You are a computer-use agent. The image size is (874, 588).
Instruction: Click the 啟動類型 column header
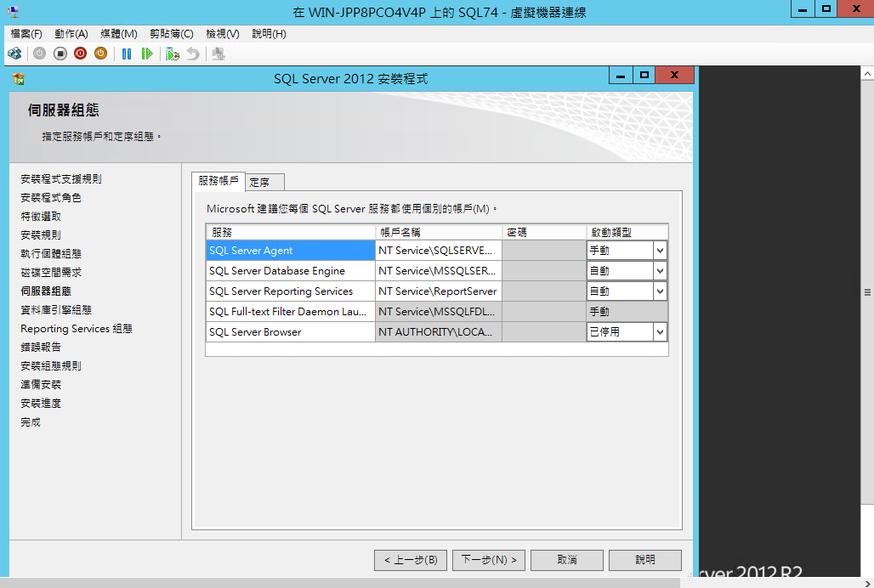coord(627,232)
